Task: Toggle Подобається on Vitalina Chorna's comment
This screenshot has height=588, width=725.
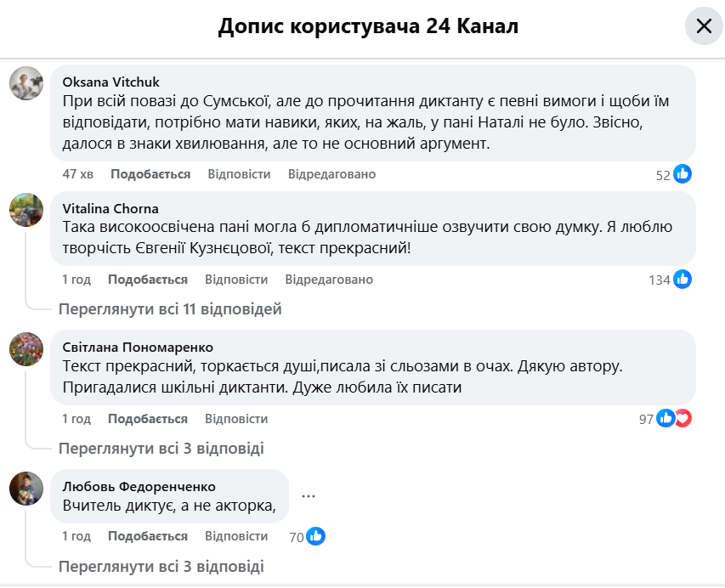Action: coord(148,280)
